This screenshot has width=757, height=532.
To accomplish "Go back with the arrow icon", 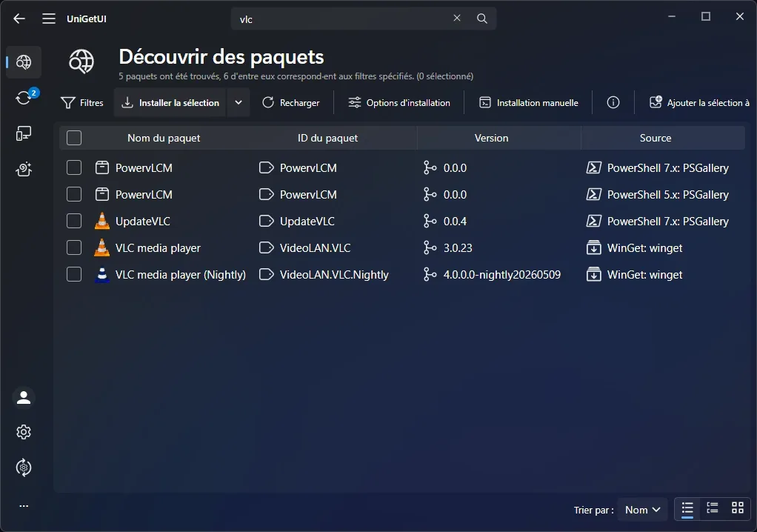I will [x=19, y=19].
